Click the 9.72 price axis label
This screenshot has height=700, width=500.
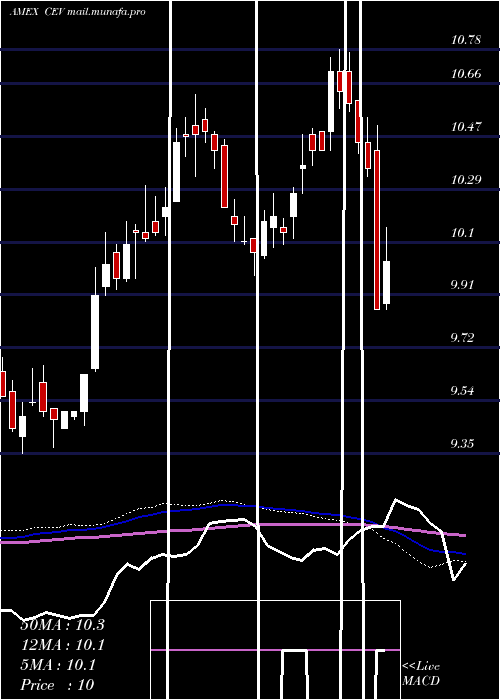[462, 338]
